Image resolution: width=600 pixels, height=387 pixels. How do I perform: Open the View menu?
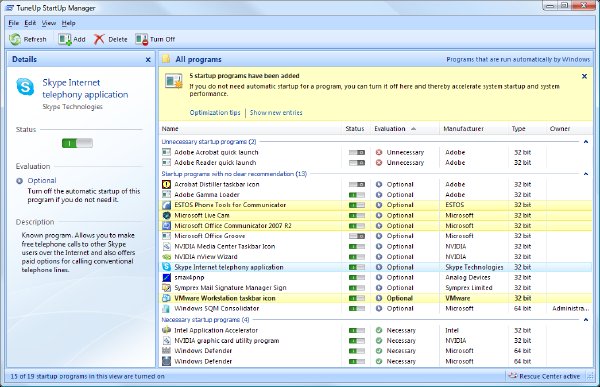coord(49,23)
